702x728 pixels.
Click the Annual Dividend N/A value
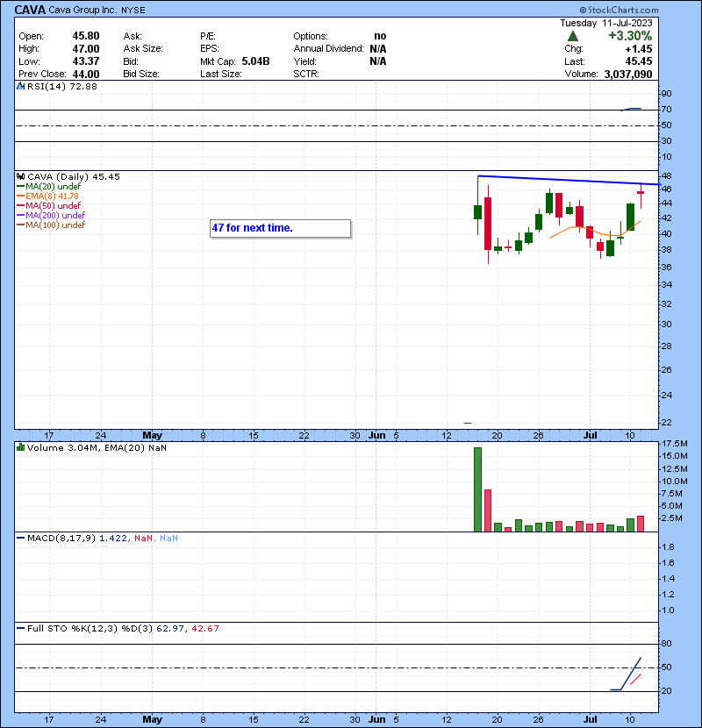click(378, 49)
